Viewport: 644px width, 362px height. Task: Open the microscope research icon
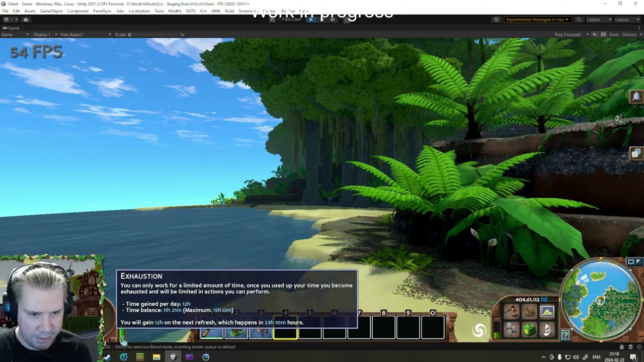pos(547,330)
